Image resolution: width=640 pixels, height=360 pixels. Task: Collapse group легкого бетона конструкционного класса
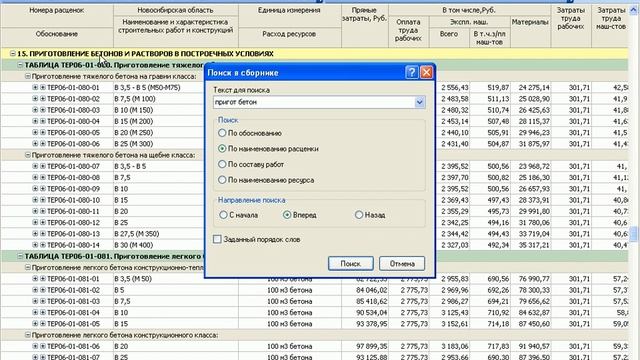tap(28, 335)
